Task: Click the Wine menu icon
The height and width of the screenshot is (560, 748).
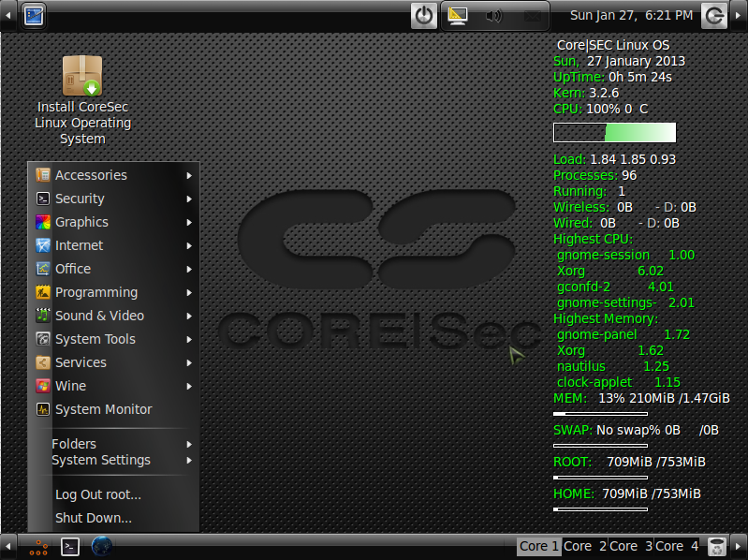Action: [x=43, y=386]
